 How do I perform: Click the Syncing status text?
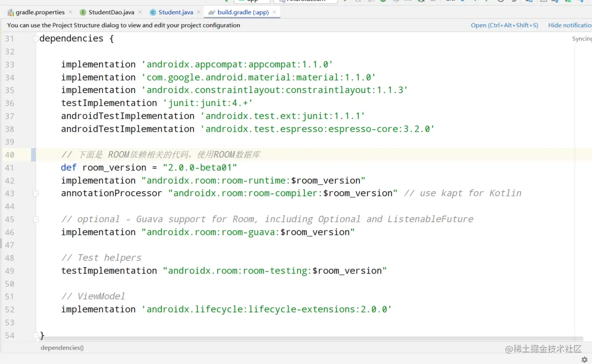[582, 39]
